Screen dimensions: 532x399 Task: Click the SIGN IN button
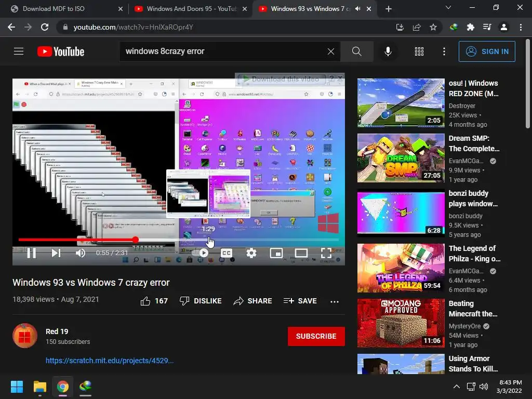click(x=486, y=51)
